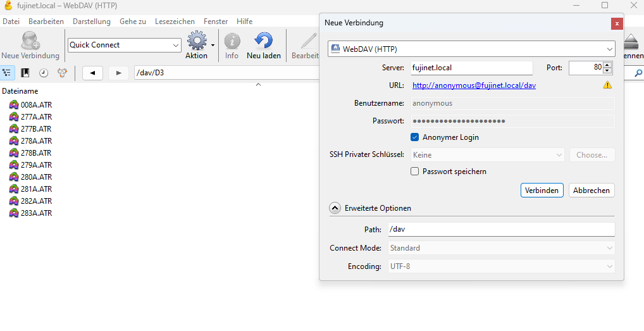The image size is (644, 331).
Task: Open the bookmarks view icon
Action: click(x=25, y=73)
